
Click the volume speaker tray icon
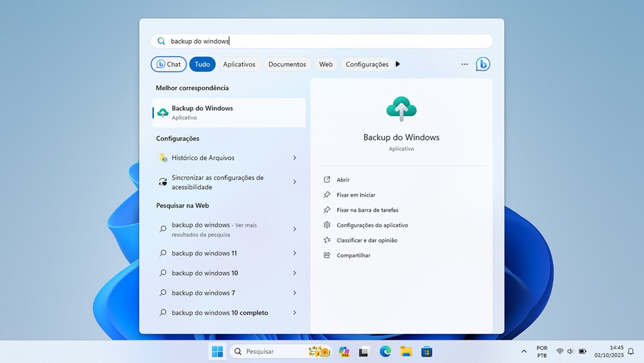[571, 351]
